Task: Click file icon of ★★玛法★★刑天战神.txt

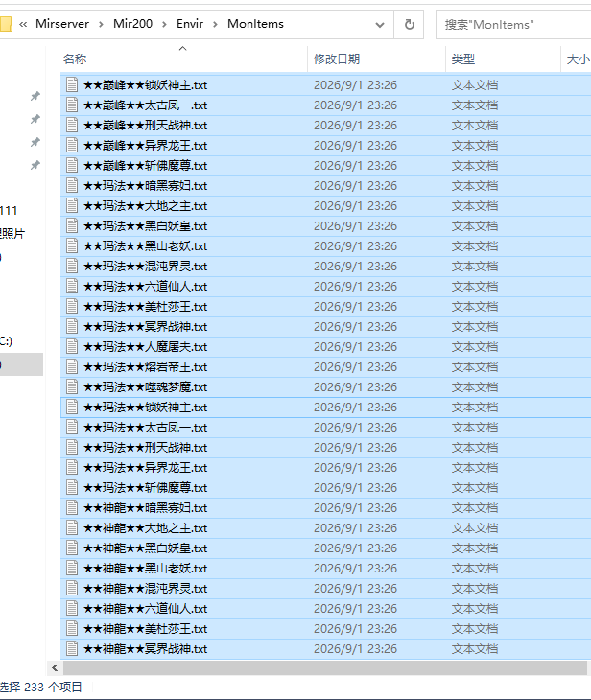Action: pyautogui.click(x=72, y=447)
